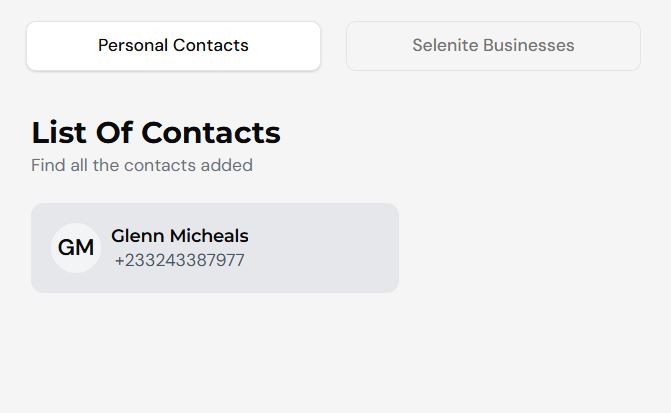
Task: Click the GM avatar circle
Action: [76, 248]
